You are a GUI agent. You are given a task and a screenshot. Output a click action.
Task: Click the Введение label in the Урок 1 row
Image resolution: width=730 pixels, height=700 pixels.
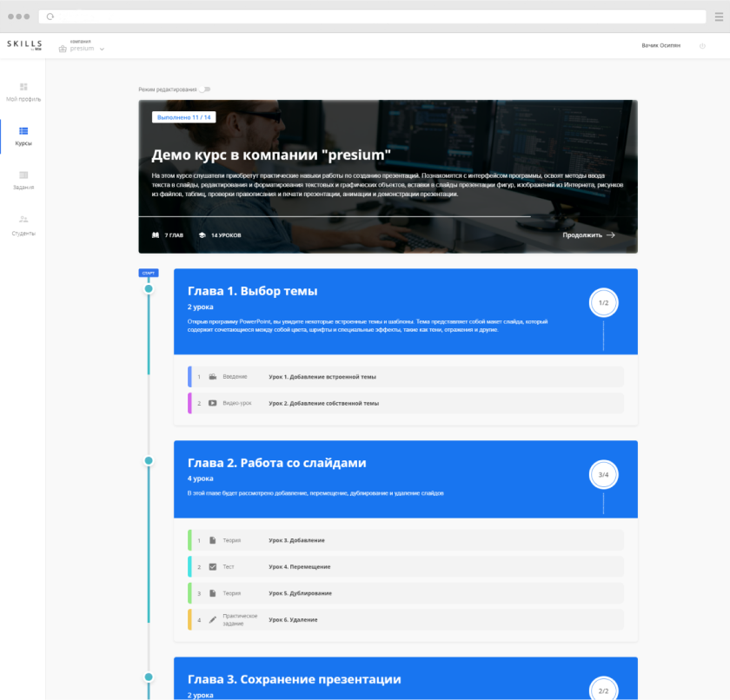coord(235,377)
